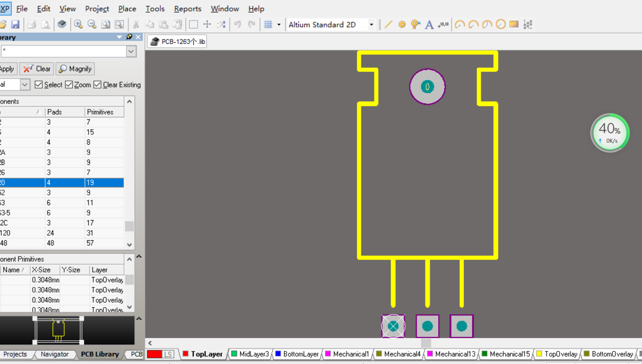Select the Place Pad tool
The width and height of the screenshot is (642, 364).
pos(402,25)
